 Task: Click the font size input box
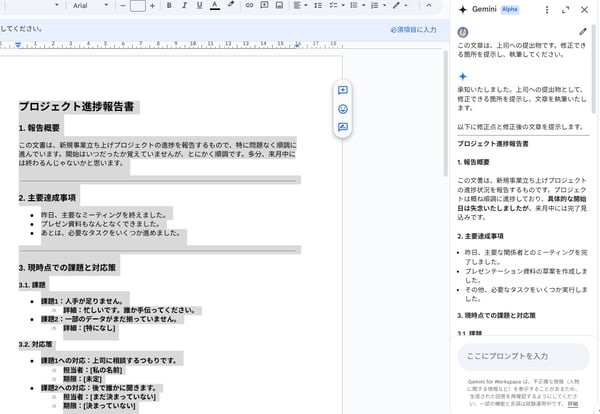pyautogui.click(x=138, y=5)
